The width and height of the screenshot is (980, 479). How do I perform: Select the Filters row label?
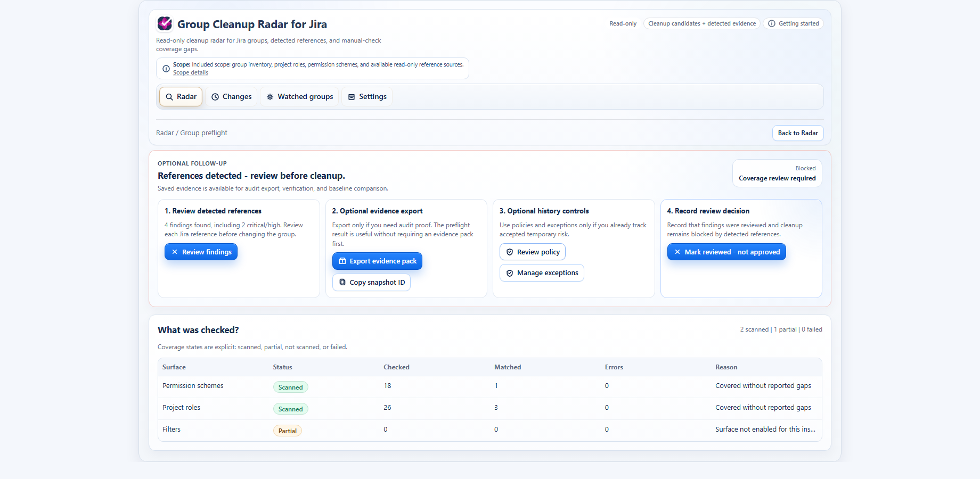pos(171,430)
